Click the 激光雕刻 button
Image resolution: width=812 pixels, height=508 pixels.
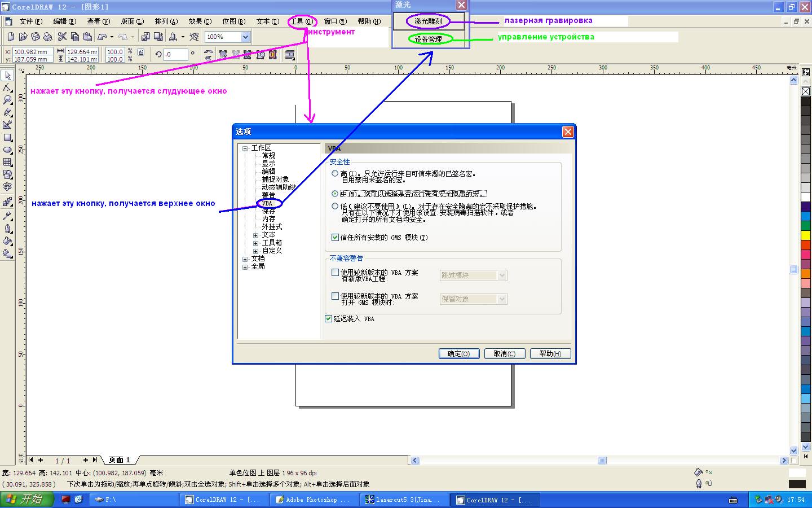pyautogui.click(x=429, y=21)
